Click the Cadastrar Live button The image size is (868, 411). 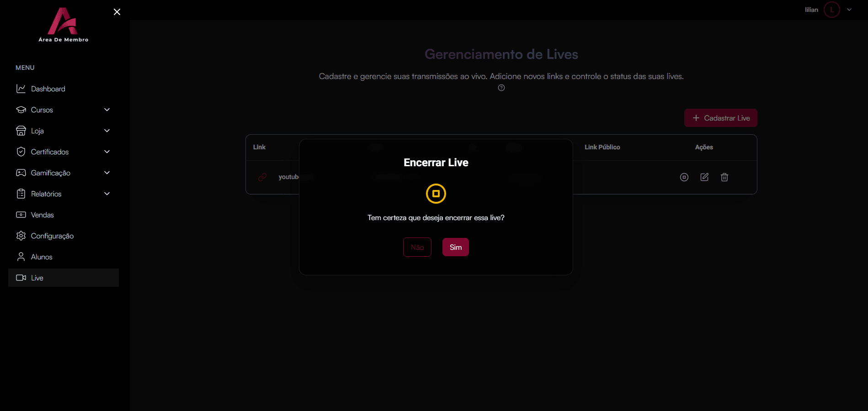tap(720, 118)
